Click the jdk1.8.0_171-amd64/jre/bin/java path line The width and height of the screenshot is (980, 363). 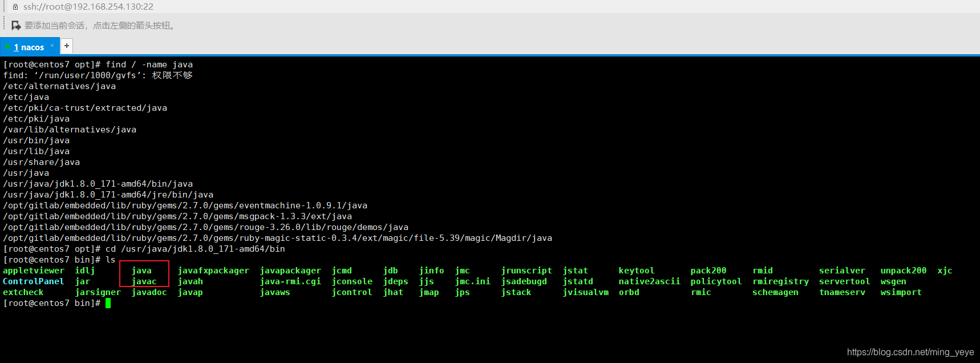coord(108,195)
